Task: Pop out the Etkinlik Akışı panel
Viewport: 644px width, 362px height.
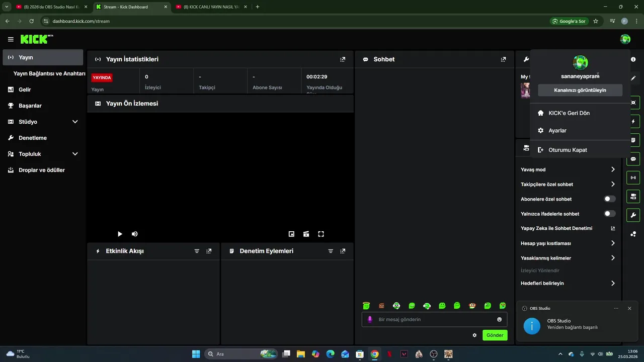Action: pyautogui.click(x=209, y=251)
